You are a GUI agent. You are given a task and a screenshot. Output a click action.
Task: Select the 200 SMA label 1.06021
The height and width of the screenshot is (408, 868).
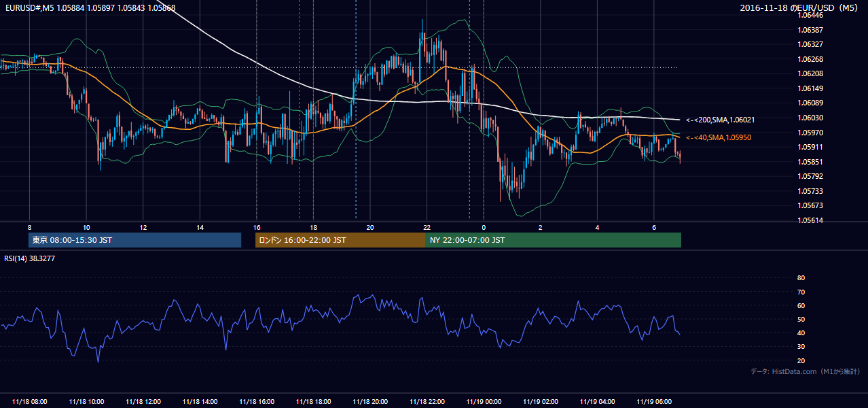tap(721, 120)
